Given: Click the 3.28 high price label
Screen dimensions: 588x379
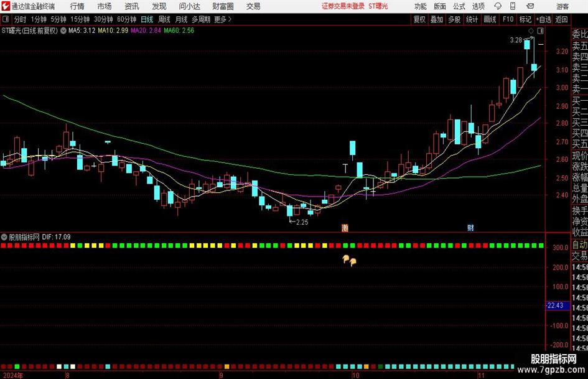Looking at the screenshot, I should (x=516, y=40).
